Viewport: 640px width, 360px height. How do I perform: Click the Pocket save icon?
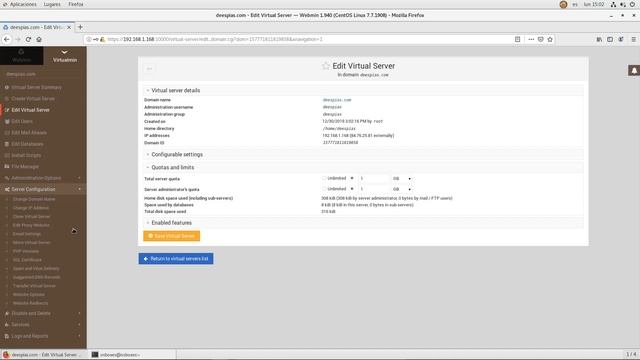coord(540,40)
